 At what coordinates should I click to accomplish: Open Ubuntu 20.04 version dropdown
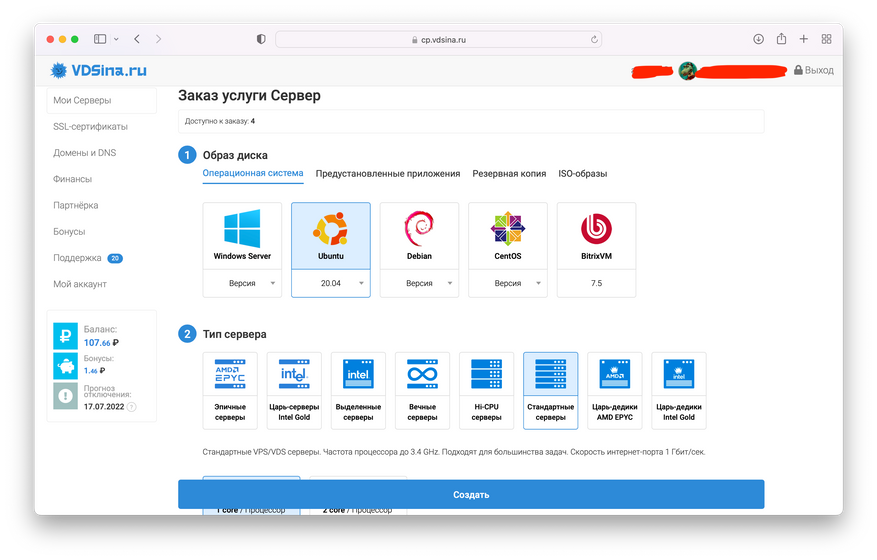coord(331,283)
